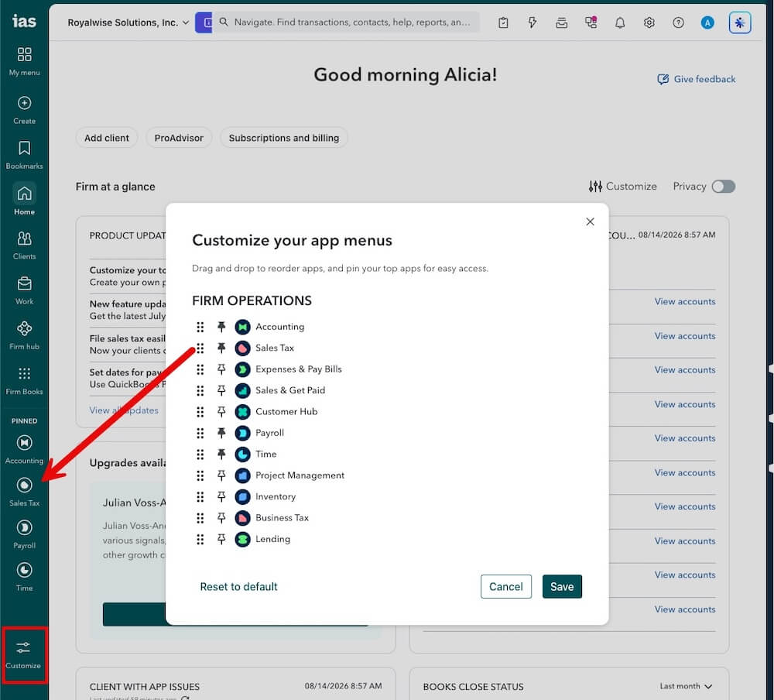The height and width of the screenshot is (700, 774).
Task: Open Subscriptions and billing
Action: (x=284, y=138)
